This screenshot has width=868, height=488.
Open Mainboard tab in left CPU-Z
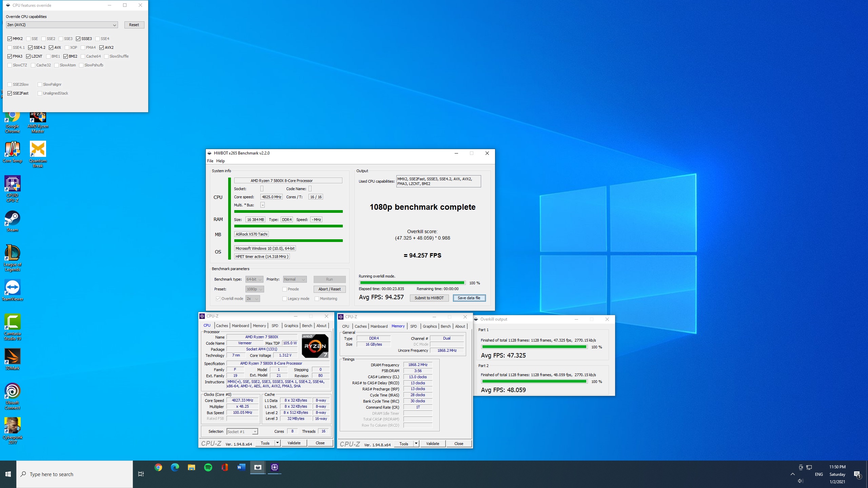tap(240, 326)
